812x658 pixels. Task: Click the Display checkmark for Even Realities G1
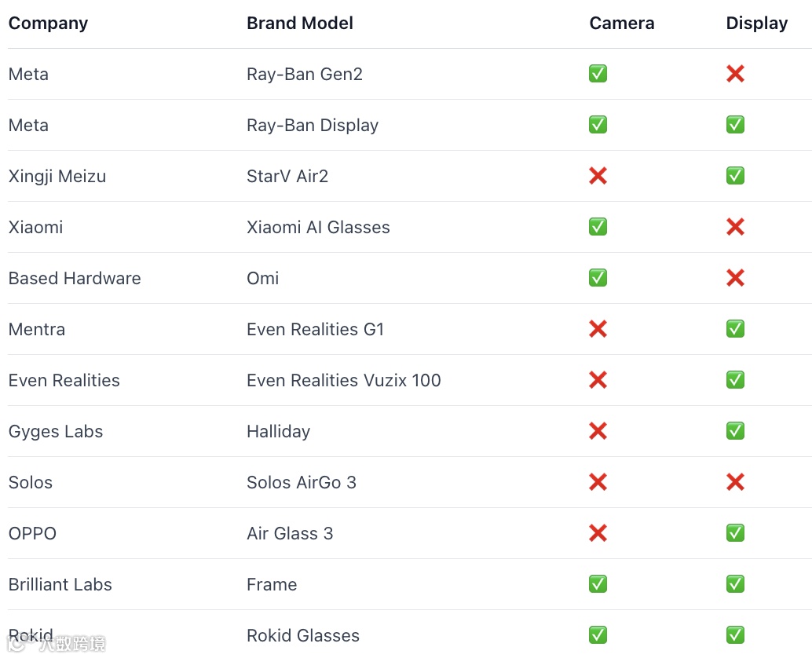tap(735, 329)
